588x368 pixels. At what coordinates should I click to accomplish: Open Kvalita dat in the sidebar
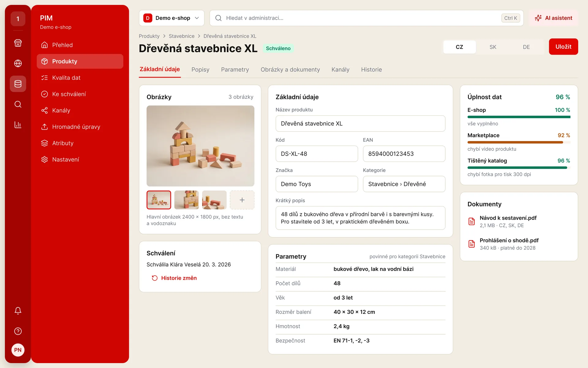pyautogui.click(x=80, y=78)
